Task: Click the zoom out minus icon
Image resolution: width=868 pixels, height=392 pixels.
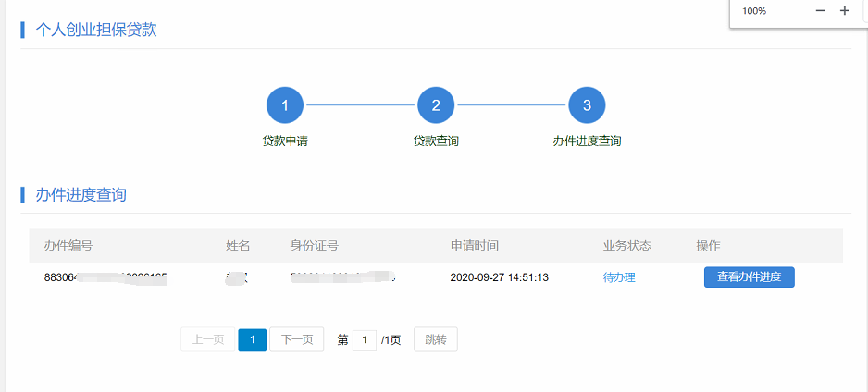Action: [820, 11]
